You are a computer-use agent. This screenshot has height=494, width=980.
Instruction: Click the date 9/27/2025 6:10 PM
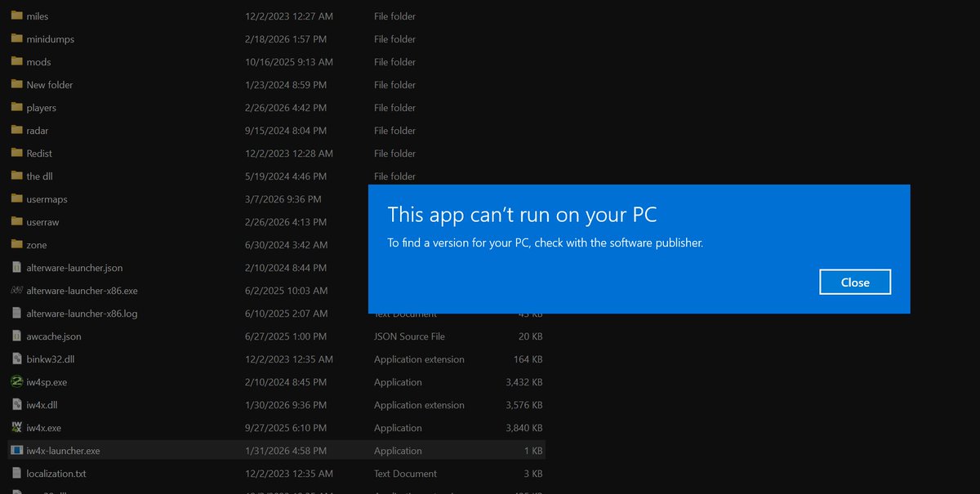tap(286, 428)
